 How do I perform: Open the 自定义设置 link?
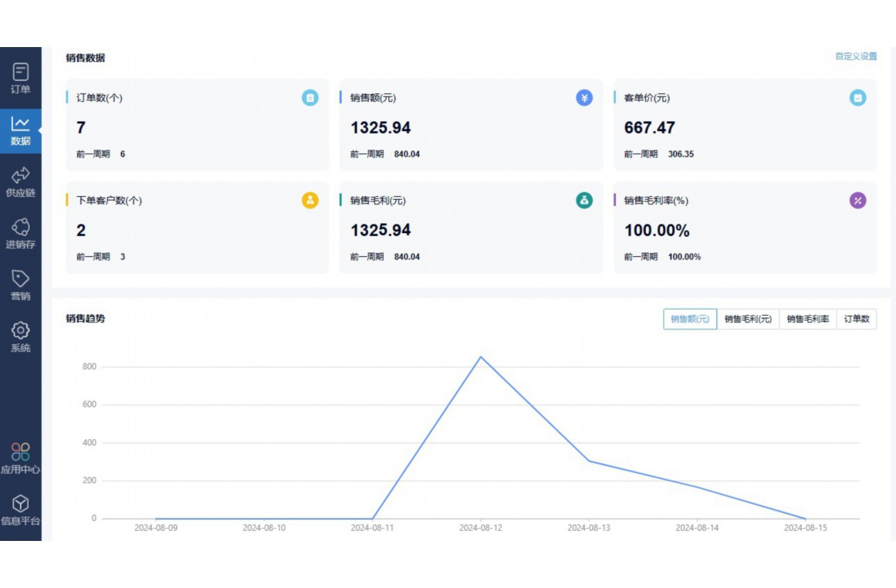click(856, 56)
